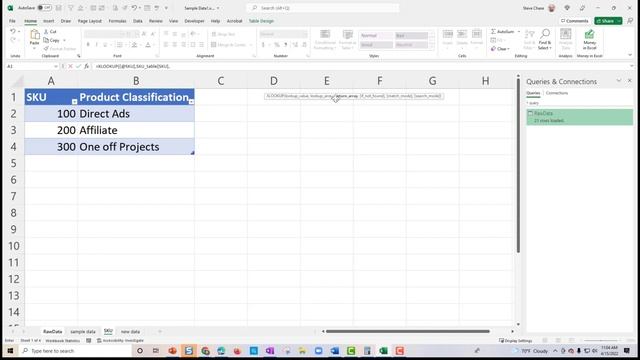Open Conditional Formatting menu

325,40
